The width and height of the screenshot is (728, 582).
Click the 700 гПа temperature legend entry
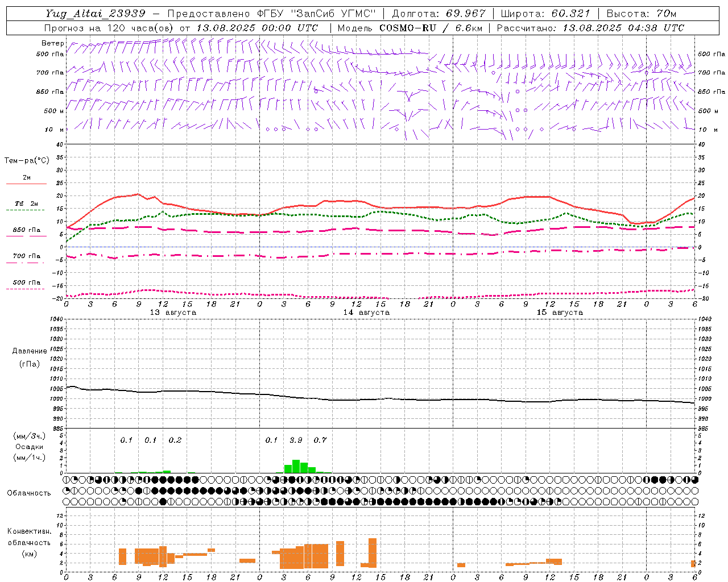pyautogui.click(x=26, y=256)
